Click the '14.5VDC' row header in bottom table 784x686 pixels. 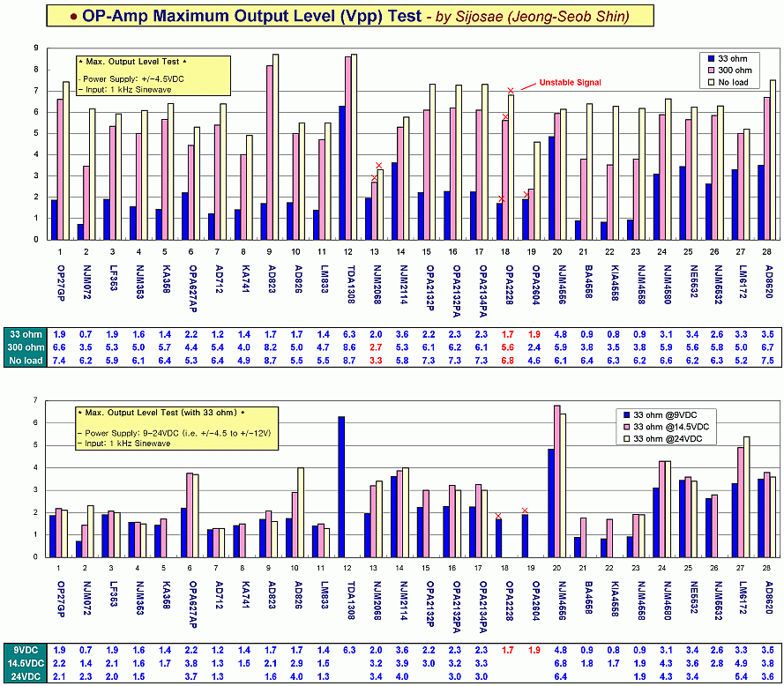point(25,663)
